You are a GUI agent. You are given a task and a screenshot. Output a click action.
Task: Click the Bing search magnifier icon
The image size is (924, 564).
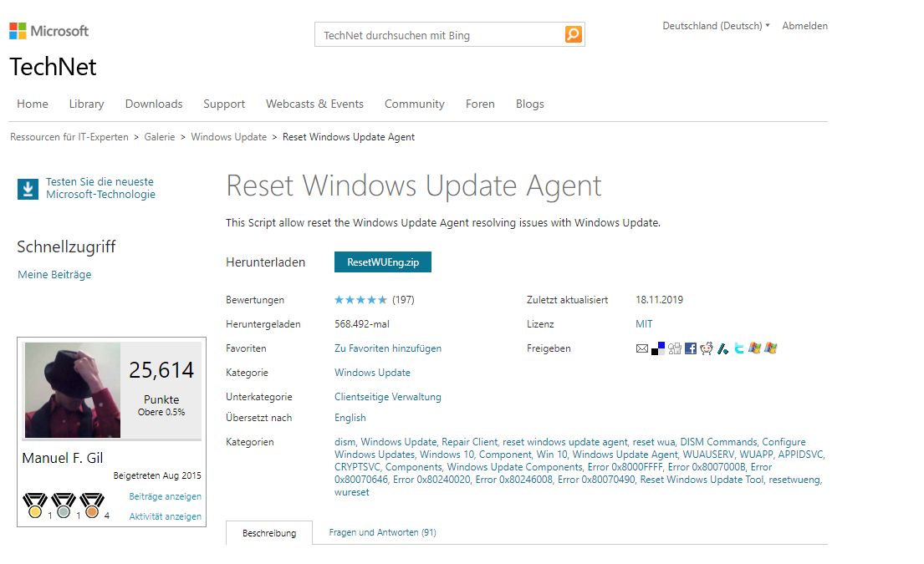(573, 34)
